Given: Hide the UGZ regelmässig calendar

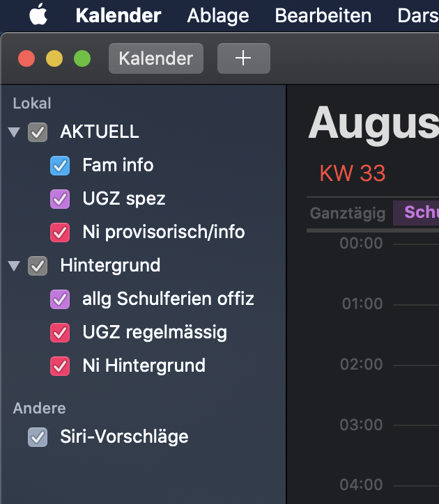Looking at the screenshot, I should coord(60,333).
